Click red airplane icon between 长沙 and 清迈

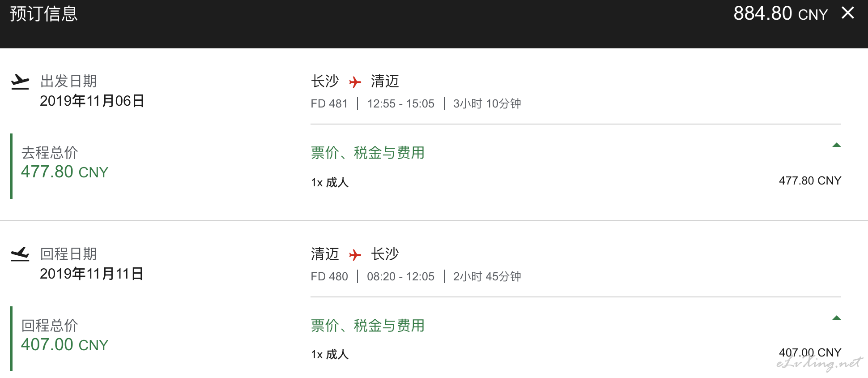point(355,82)
